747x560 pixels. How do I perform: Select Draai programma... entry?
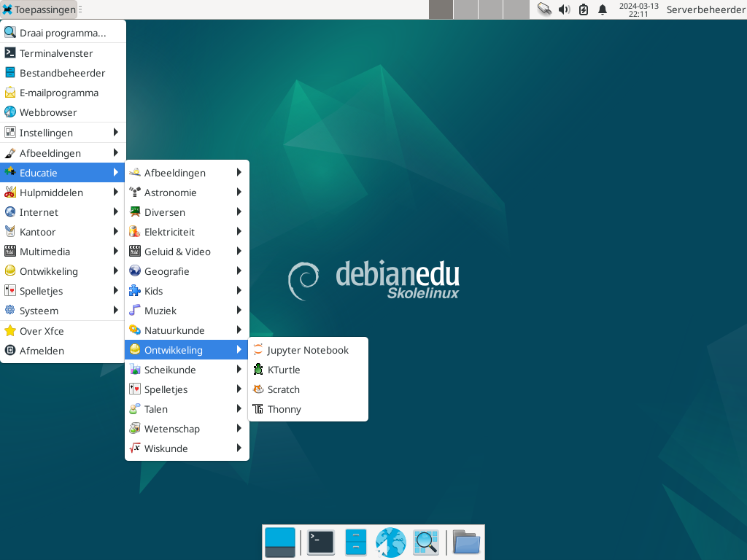(63, 33)
